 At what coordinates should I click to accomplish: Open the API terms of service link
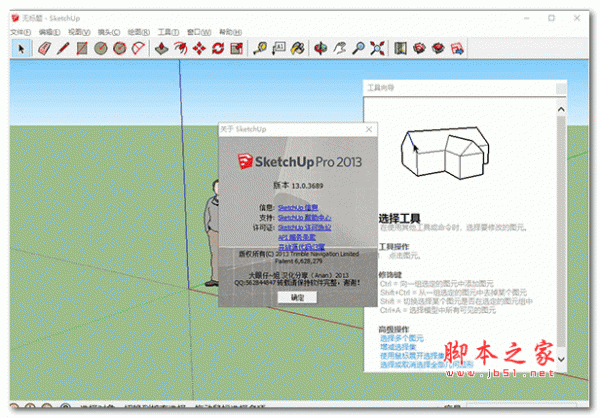(x=297, y=237)
